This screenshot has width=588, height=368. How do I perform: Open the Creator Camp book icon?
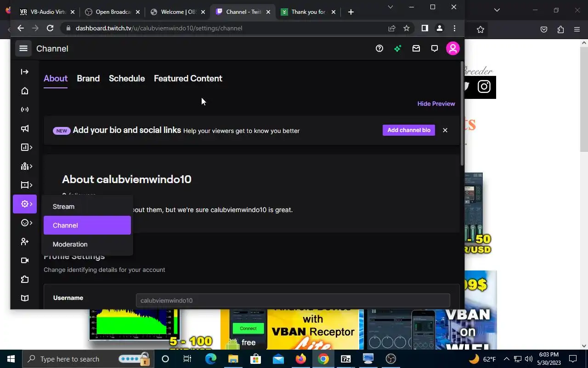[25, 298]
